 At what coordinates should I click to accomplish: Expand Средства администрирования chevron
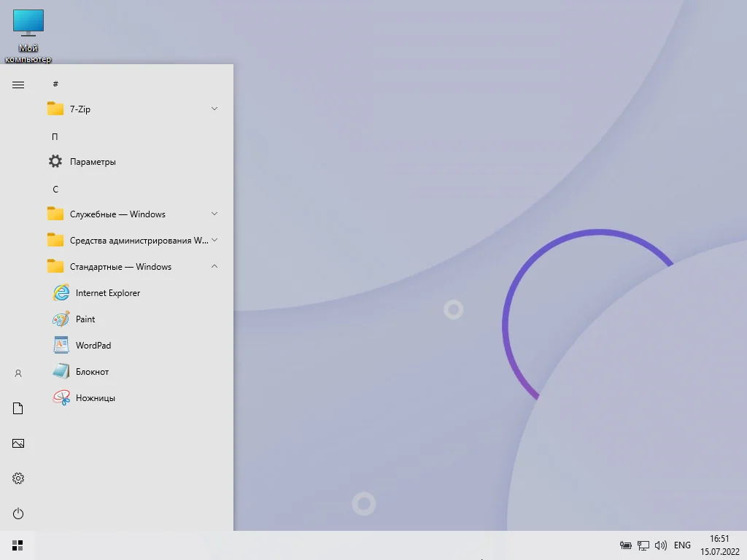[x=214, y=240]
